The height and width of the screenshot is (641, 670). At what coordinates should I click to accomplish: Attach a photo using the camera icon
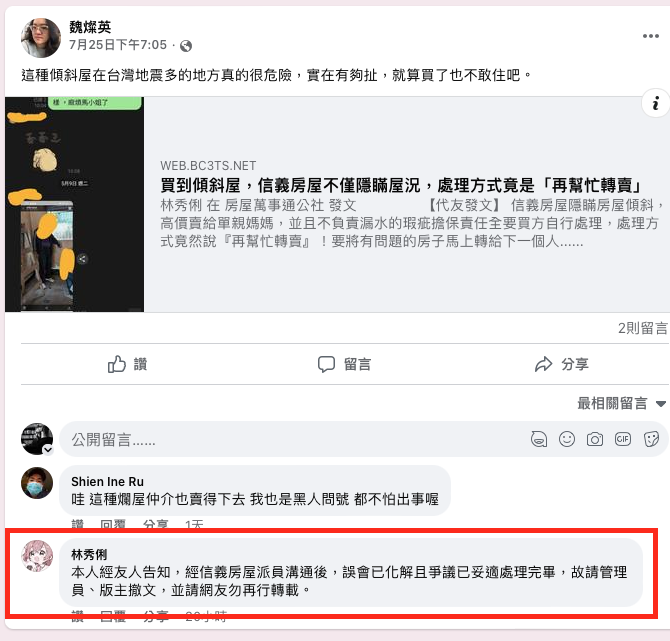595,439
